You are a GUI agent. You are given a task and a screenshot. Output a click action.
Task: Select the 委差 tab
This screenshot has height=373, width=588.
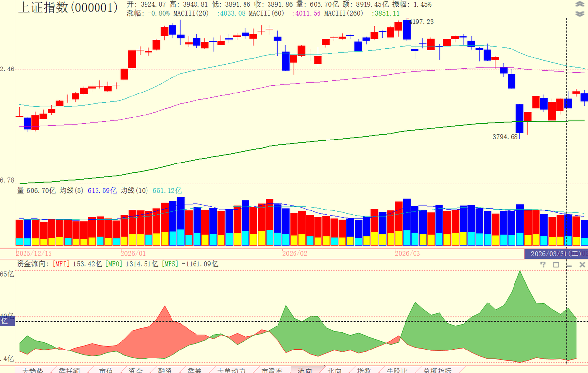pyautogui.click(x=195, y=370)
